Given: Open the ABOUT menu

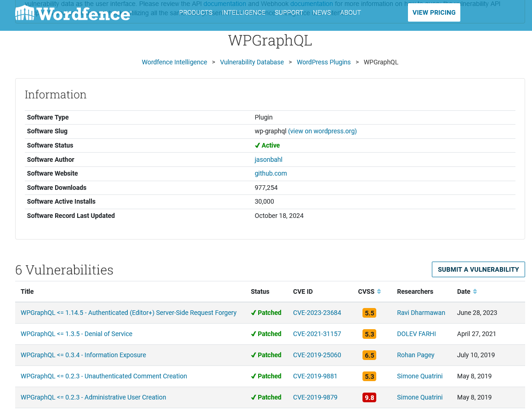Looking at the screenshot, I should (351, 12).
